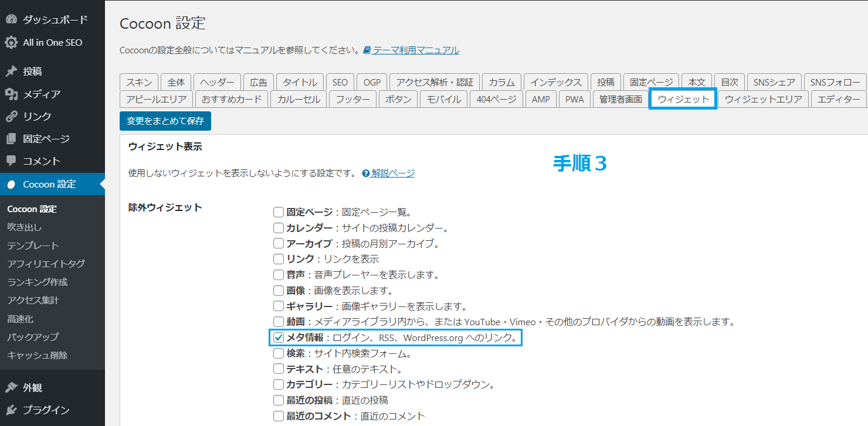Screen dimensions: 868x426
Task: Click the media icon beside メディア
Action: 11,94
